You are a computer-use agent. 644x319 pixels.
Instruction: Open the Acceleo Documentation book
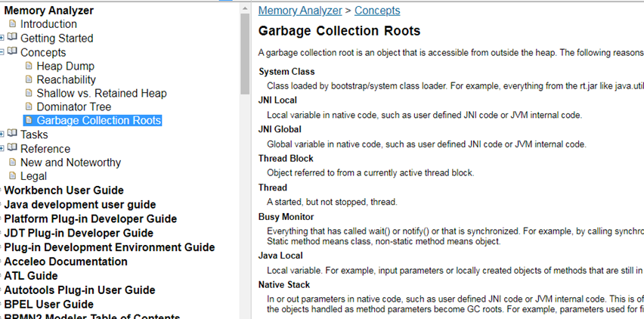[x=66, y=262]
